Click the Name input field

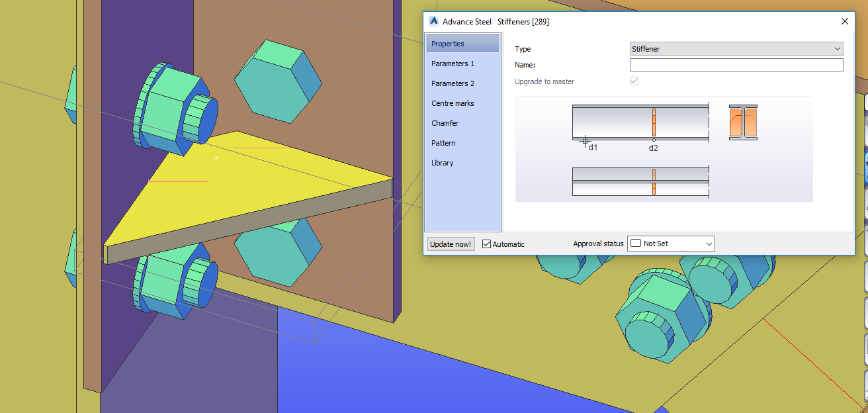pyautogui.click(x=736, y=65)
